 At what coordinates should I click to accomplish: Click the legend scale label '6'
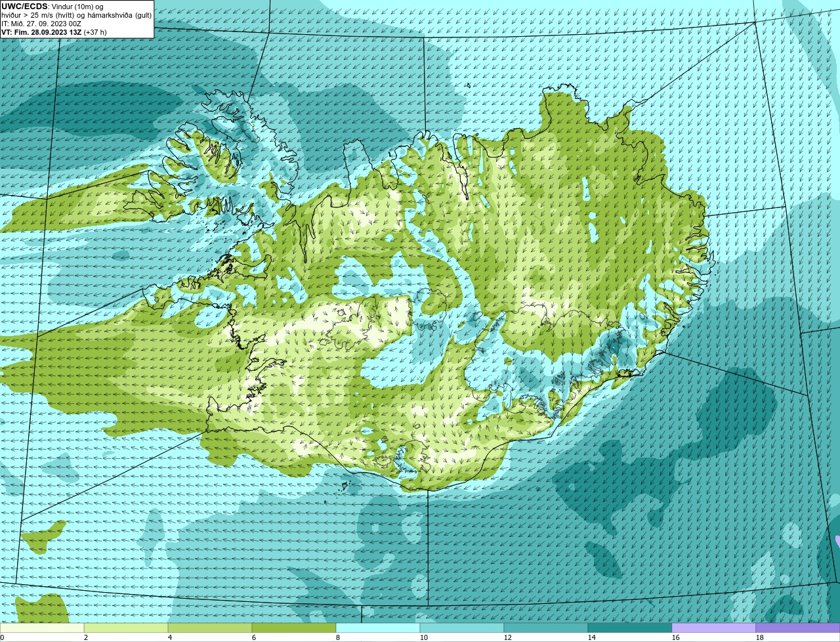(254, 637)
